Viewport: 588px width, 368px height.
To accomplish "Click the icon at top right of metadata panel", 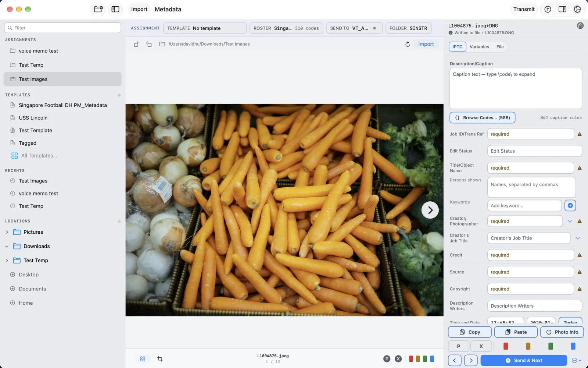I will pos(580,25).
